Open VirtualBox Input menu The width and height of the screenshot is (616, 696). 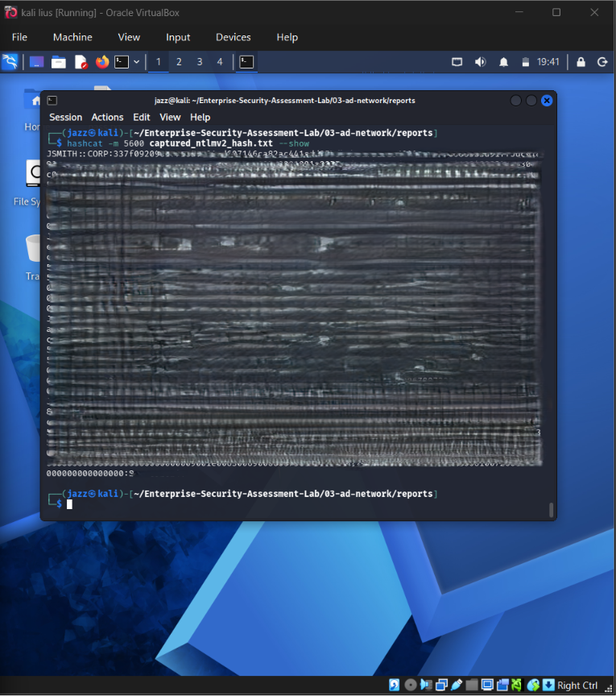178,37
